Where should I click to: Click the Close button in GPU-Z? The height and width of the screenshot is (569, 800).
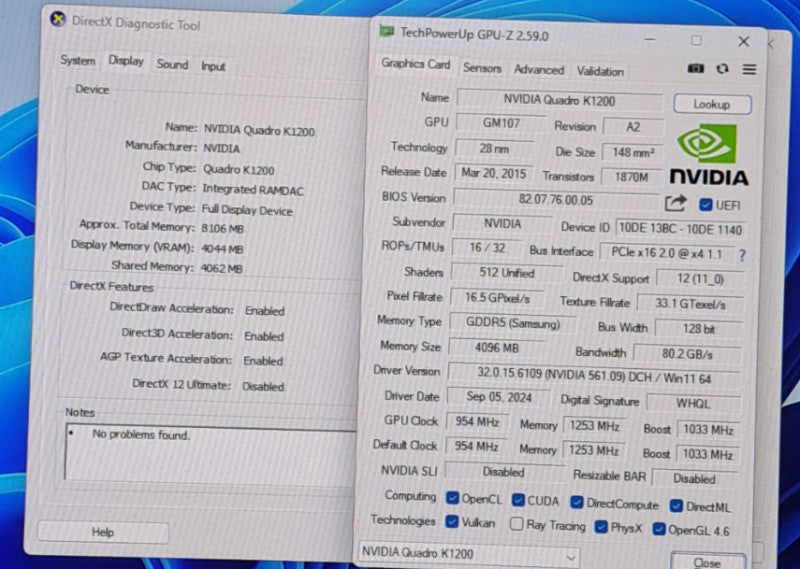tap(708, 561)
